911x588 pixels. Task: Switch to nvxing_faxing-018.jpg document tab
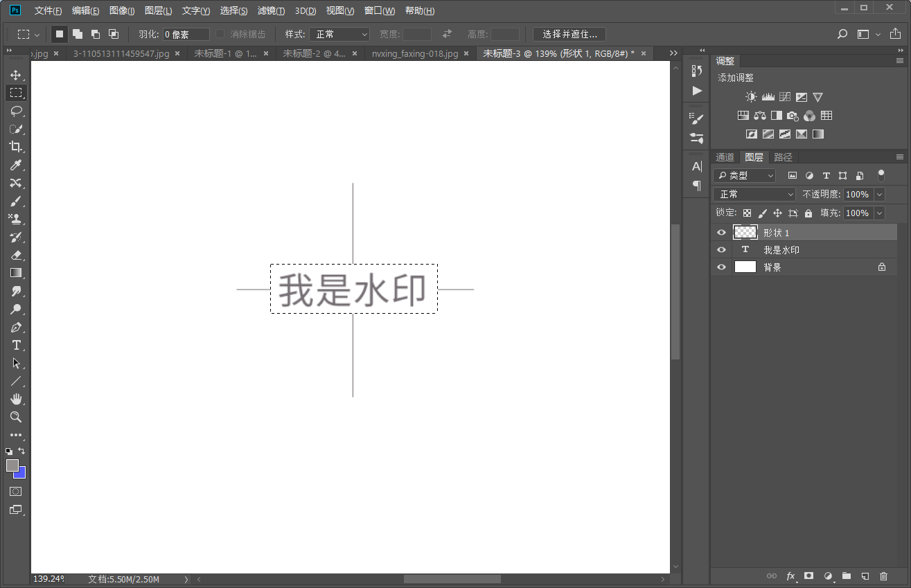coord(415,53)
